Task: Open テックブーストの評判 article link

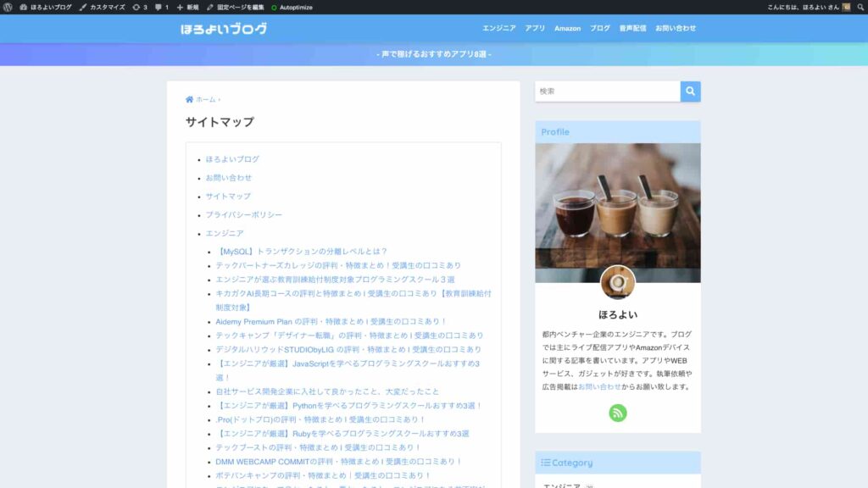Action: [x=319, y=447]
